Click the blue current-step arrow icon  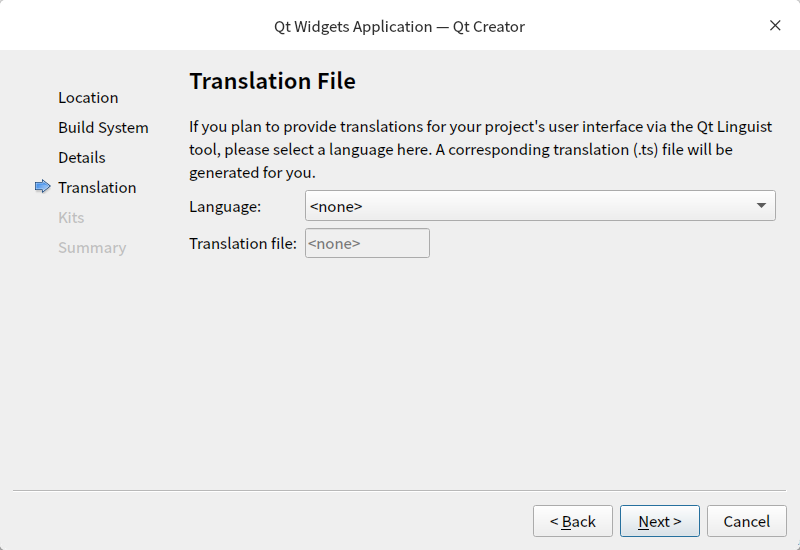coord(43,187)
